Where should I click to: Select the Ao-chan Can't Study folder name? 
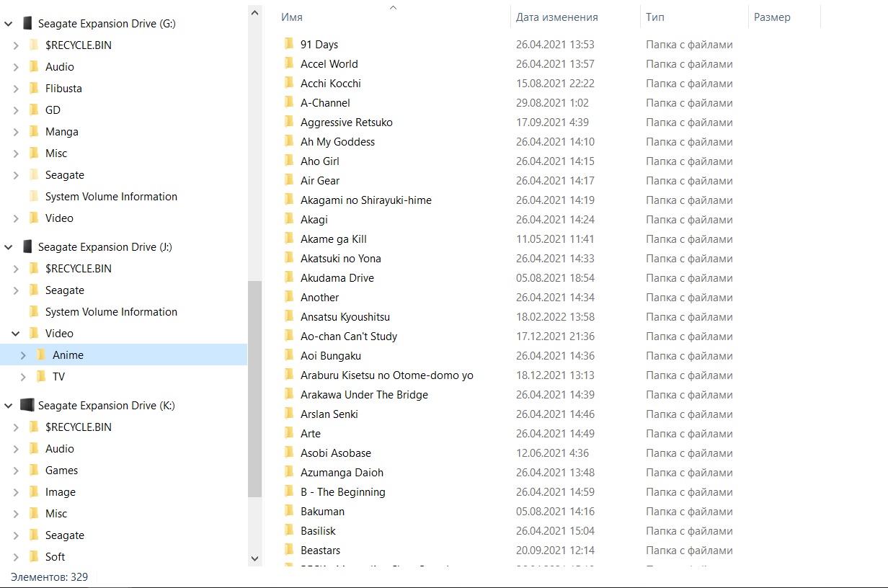point(349,337)
